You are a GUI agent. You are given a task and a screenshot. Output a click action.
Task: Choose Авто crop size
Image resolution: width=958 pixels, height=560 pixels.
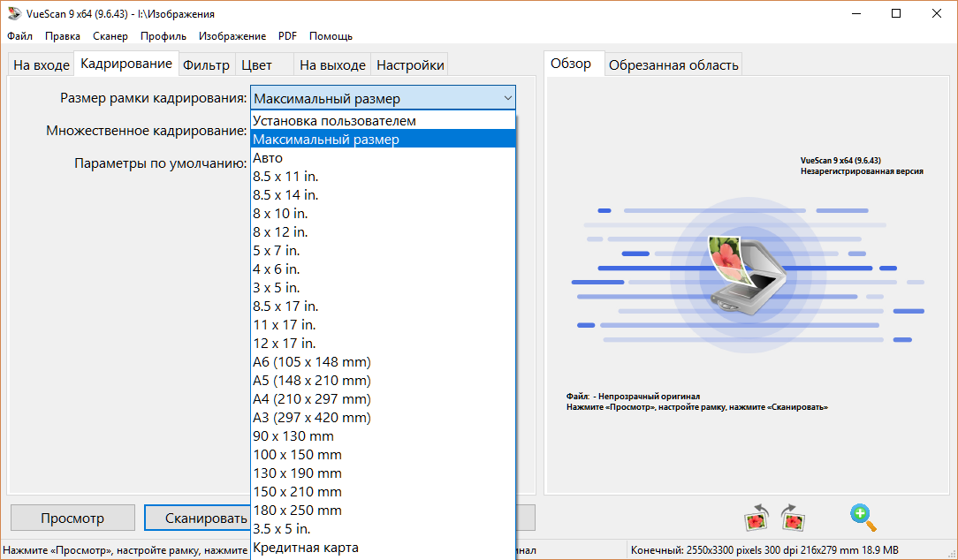(383, 157)
